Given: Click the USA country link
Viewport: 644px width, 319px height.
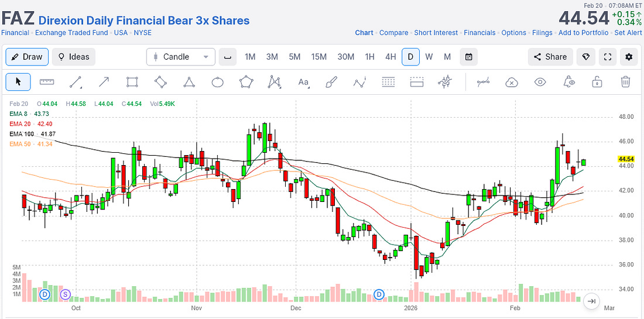Looking at the screenshot, I should point(121,33).
